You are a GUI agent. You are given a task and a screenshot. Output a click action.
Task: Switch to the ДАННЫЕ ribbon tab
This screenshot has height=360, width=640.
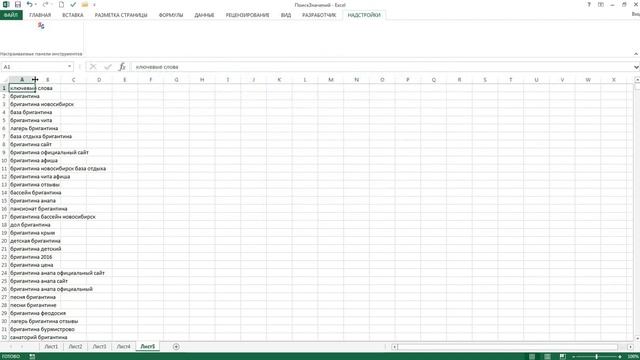(x=204, y=15)
